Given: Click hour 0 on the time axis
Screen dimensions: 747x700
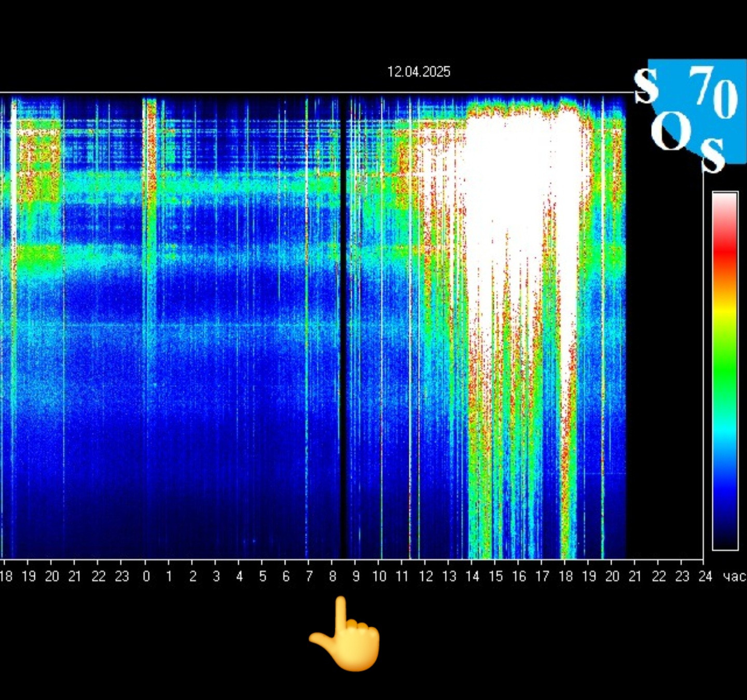Looking at the screenshot, I should coord(146,577).
